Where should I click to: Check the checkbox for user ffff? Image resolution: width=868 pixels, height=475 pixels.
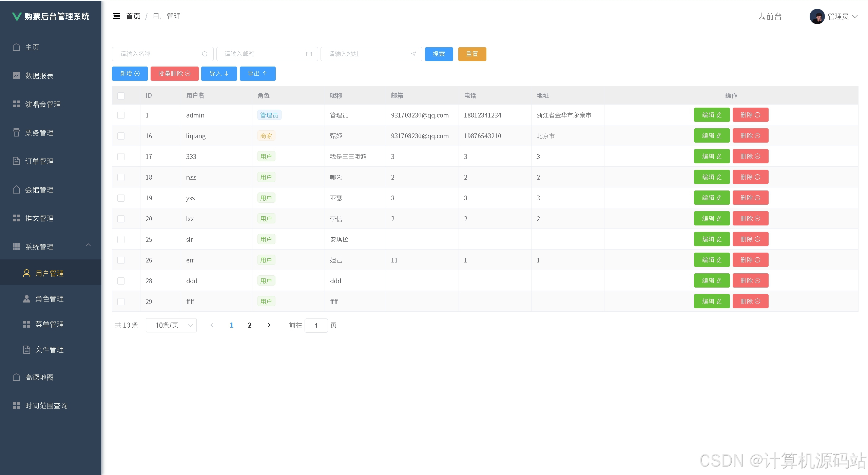coord(121,302)
